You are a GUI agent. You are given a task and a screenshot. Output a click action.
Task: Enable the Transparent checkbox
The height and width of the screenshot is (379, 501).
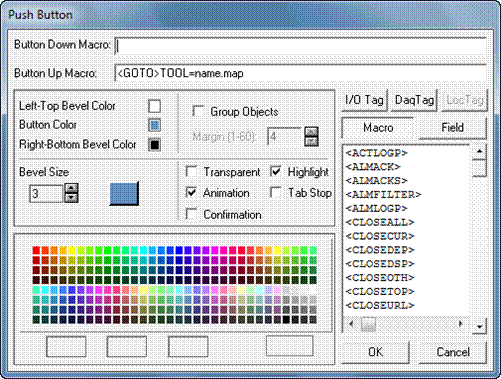tap(191, 172)
